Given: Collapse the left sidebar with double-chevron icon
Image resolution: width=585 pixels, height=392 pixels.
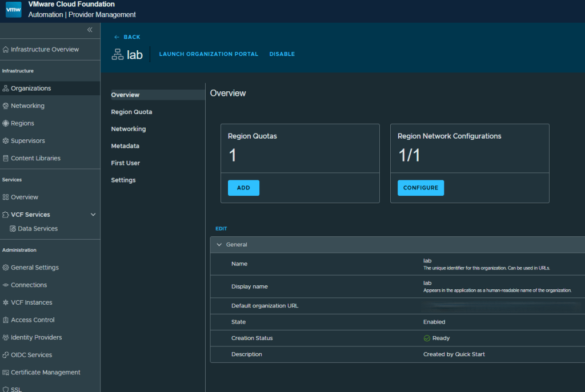Looking at the screenshot, I should [90, 30].
